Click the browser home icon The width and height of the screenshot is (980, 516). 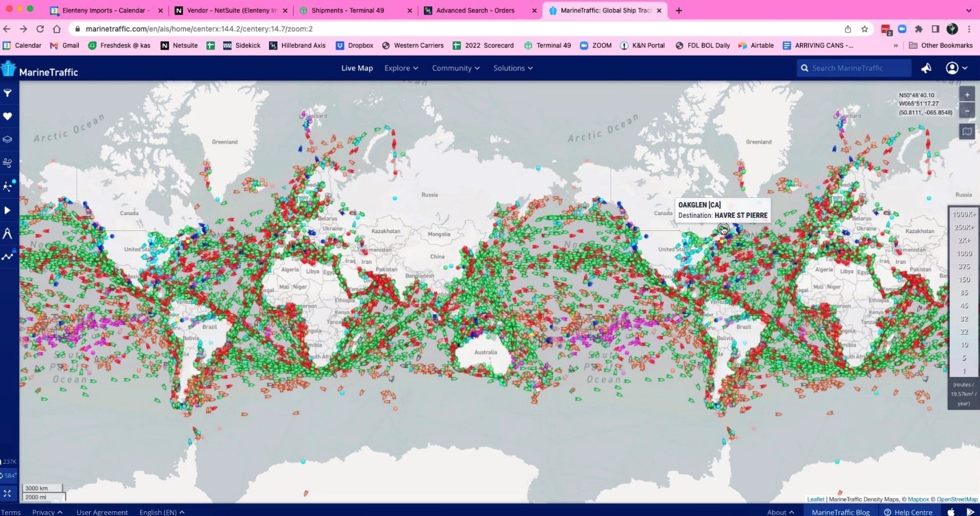(57, 29)
